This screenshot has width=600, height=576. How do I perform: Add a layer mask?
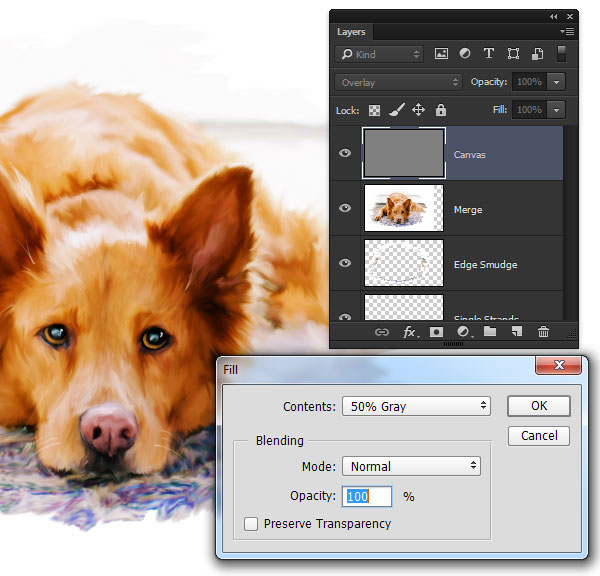tap(436, 332)
